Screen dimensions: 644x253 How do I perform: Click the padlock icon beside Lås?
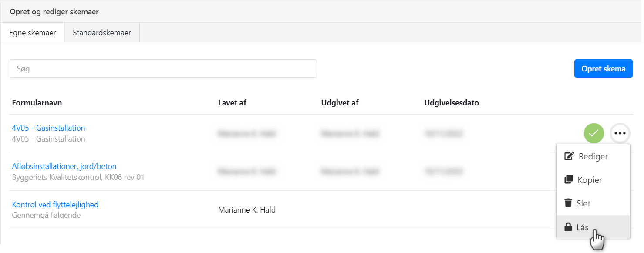[x=568, y=227]
